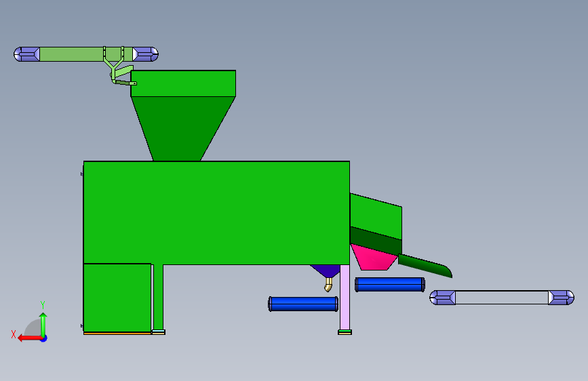Click the green Y axis arrow of triad
Viewport: 588px width, 381px height.
coord(43,323)
